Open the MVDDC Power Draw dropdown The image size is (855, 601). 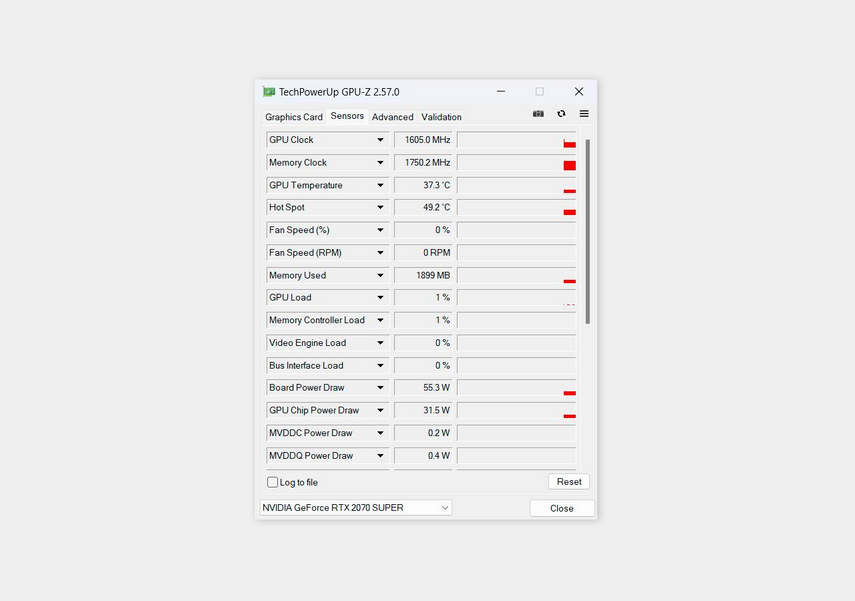pyautogui.click(x=380, y=433)
